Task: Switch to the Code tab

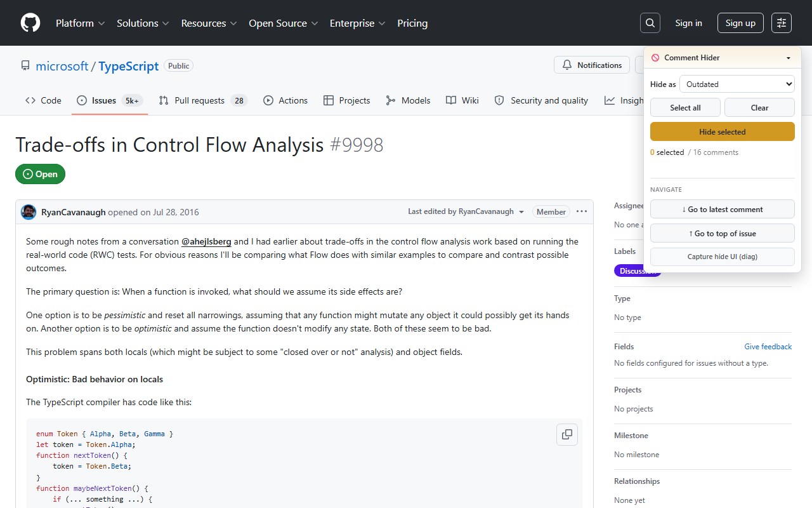Action: pyautogui.click(x=43, y=100)
